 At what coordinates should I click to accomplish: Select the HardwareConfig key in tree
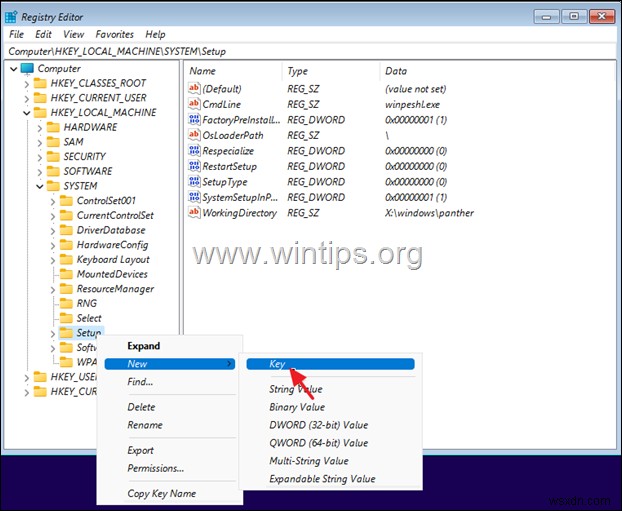pyautogui.click(x=112, y=245)
